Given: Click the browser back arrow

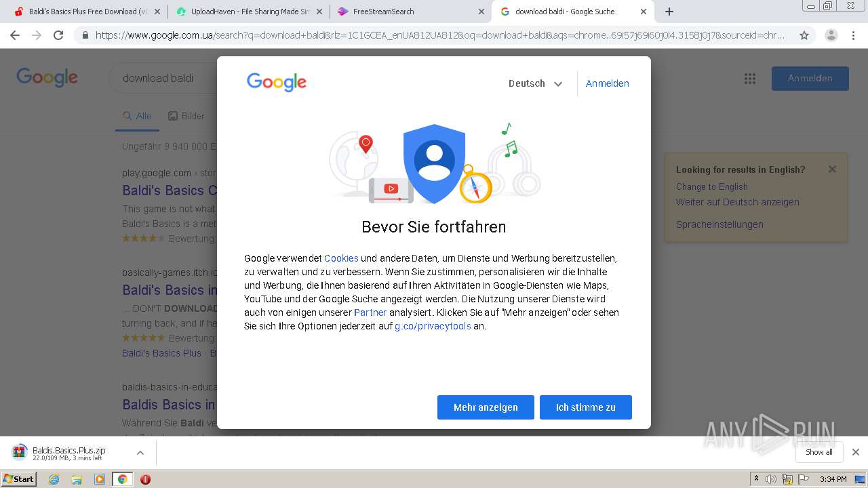Looking at the screenshot, I should pos(15,35).
